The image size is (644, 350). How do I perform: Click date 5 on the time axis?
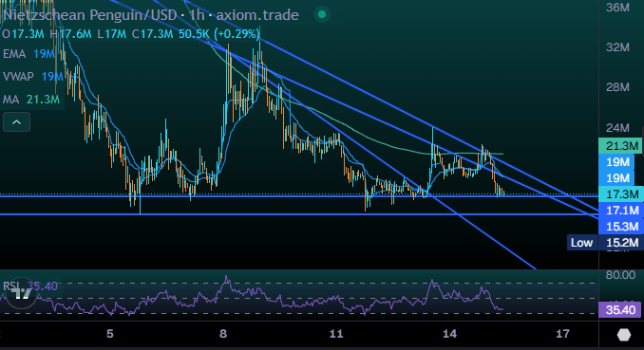click(x=109, y=334)
